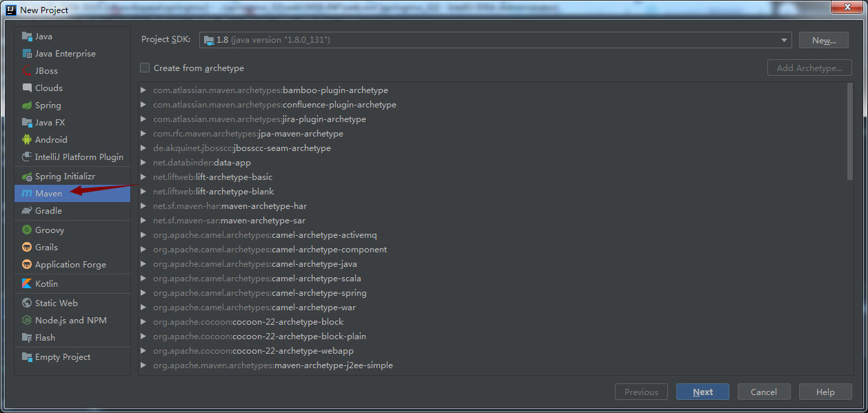Expand confluence-plugin-archetype entry

(x=143, y=105)
